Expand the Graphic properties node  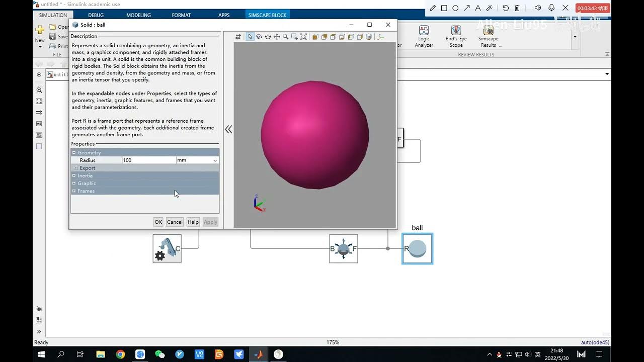pos(74,183)
